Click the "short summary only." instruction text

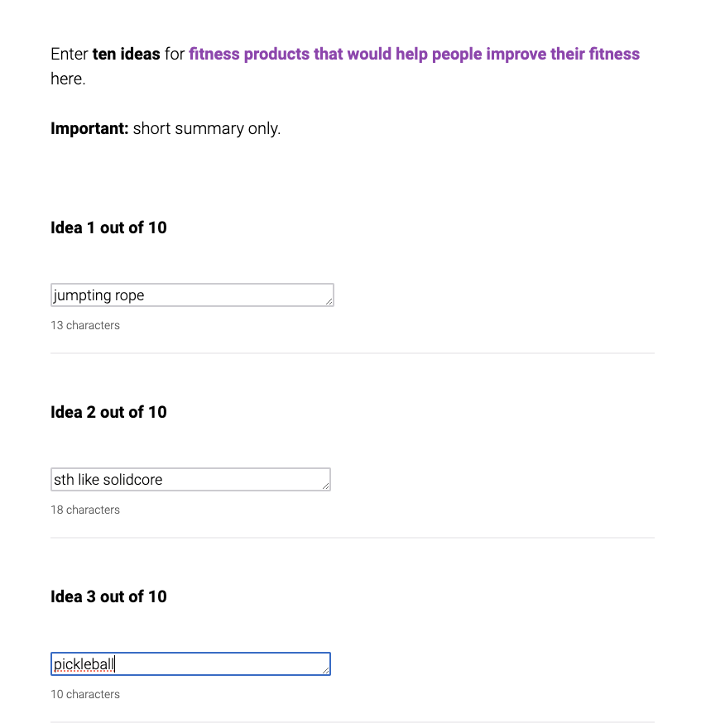[206, 129]
